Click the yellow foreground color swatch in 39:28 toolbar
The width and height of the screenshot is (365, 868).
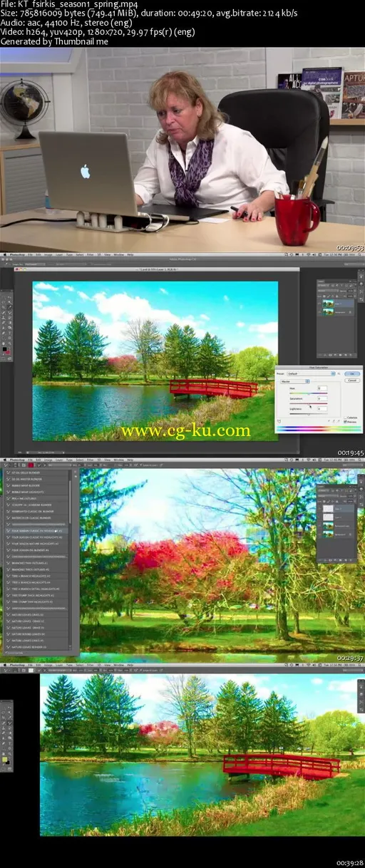4,759
